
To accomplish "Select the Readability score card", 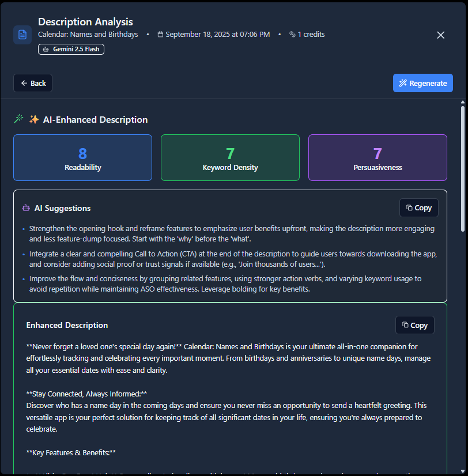I will tap(82, 157).
